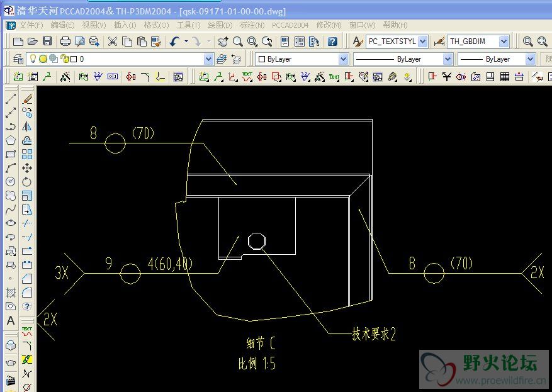Click the layer 0 color swatch square
This screenshot has width=552, height=392.
tap(74, 59)
